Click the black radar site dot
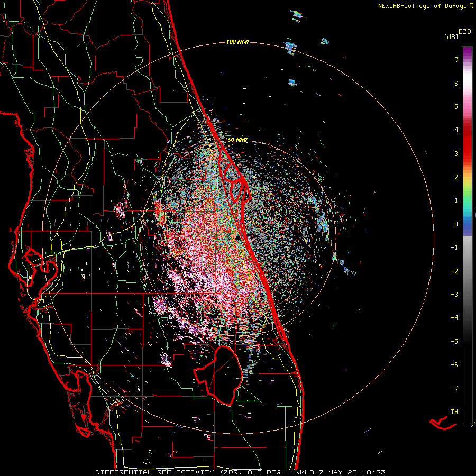Image resolution: width=476 pixels, height=476 pixels. coord(239,238)
